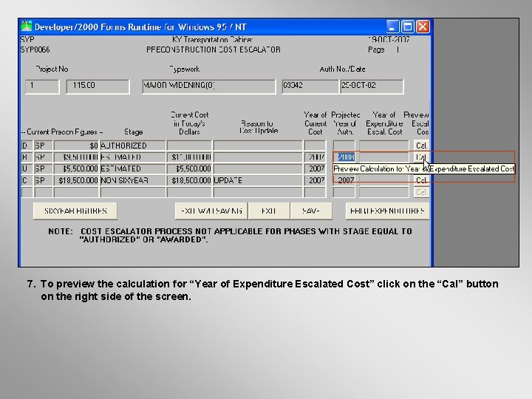Close the Forms Runtime window
This screenshot has width=532, height=399.
pos(423,27)
